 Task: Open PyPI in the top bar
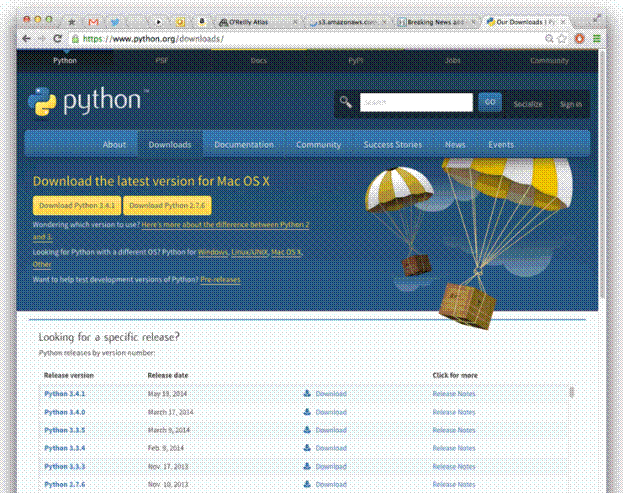tap(356, 61)
